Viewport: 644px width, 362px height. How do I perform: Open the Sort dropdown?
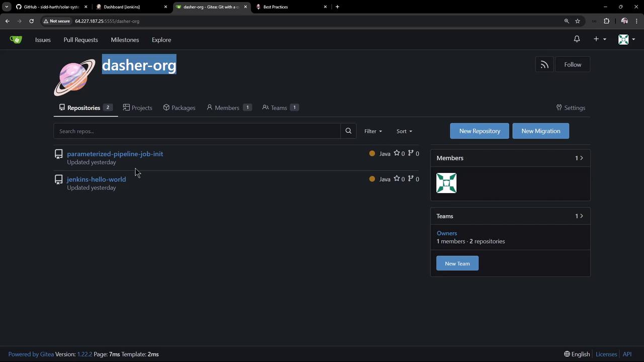click(x=404, y=131)
